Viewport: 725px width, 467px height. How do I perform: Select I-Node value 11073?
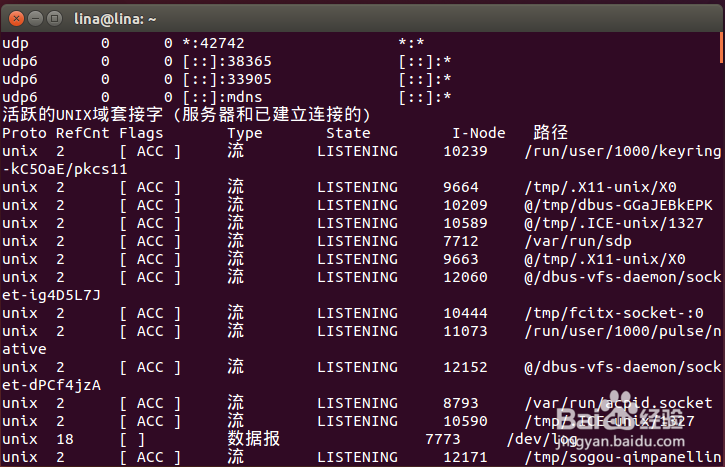point(465,332)
